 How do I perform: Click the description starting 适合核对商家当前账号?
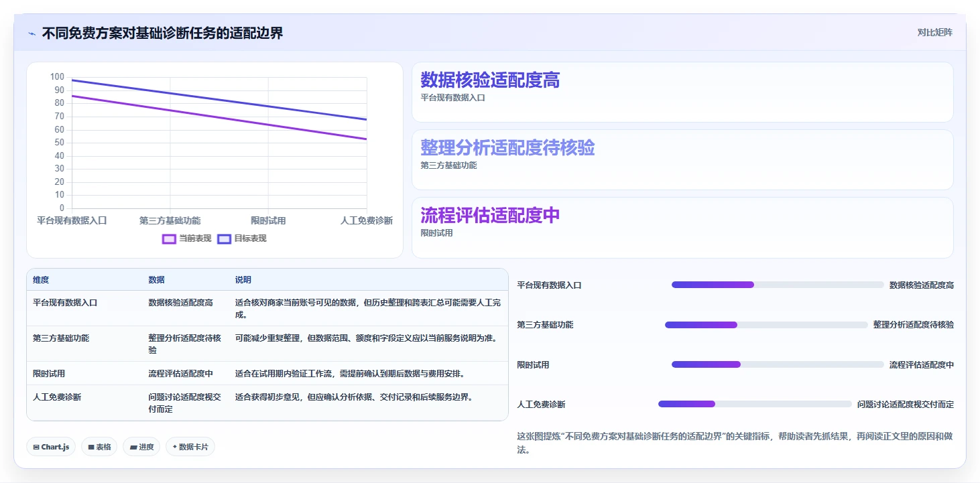tap(368, 309)
